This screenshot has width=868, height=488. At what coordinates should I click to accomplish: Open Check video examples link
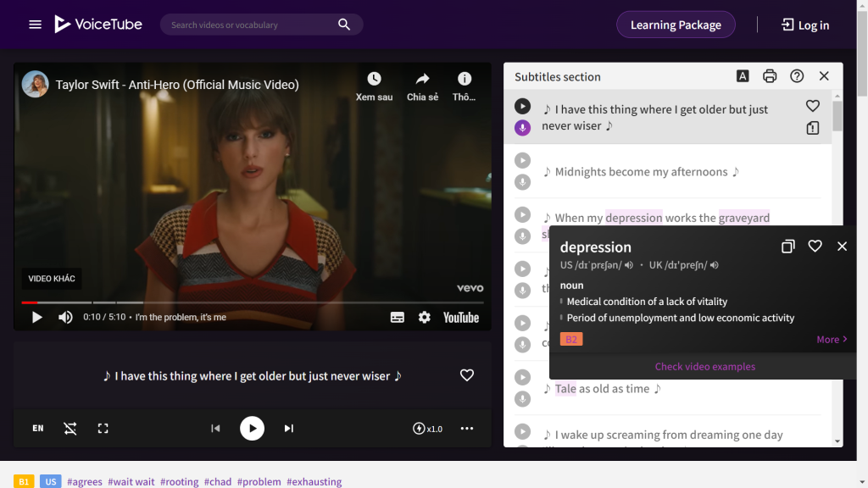tap(704, 366)
